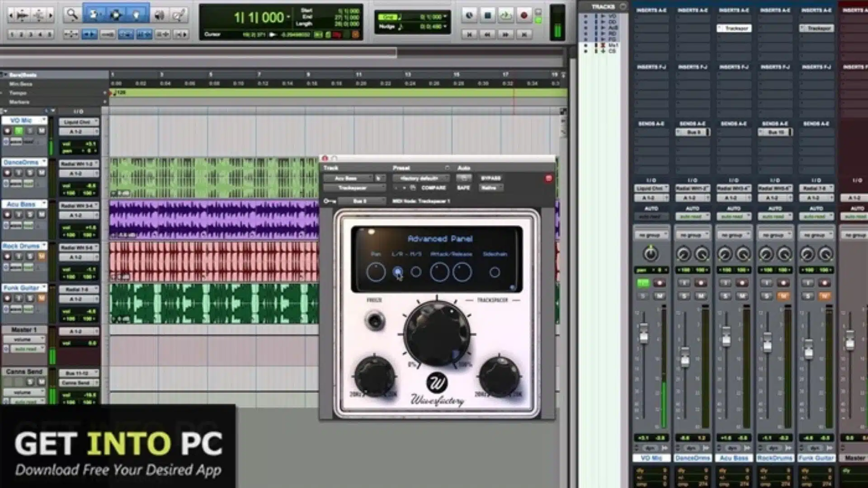Screen dimensions: 868x488
Task: Click the Stop transport button
Action: [487, 15]
